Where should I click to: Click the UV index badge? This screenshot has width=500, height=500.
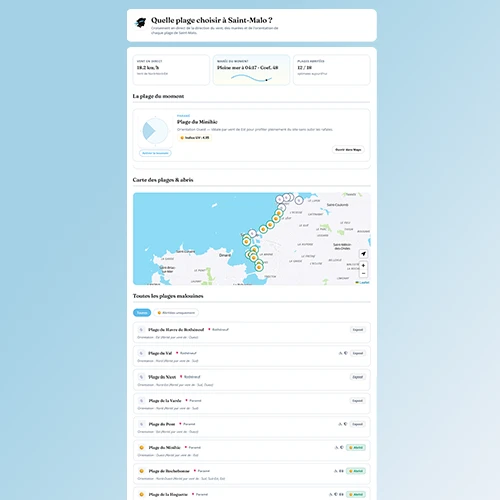[195, 138]
